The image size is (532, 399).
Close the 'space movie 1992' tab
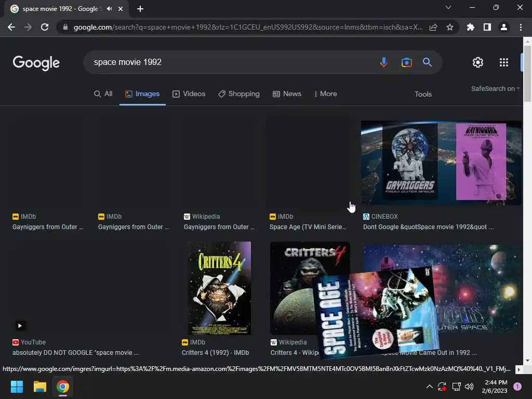pyautogui.click(x=121, y=9)
